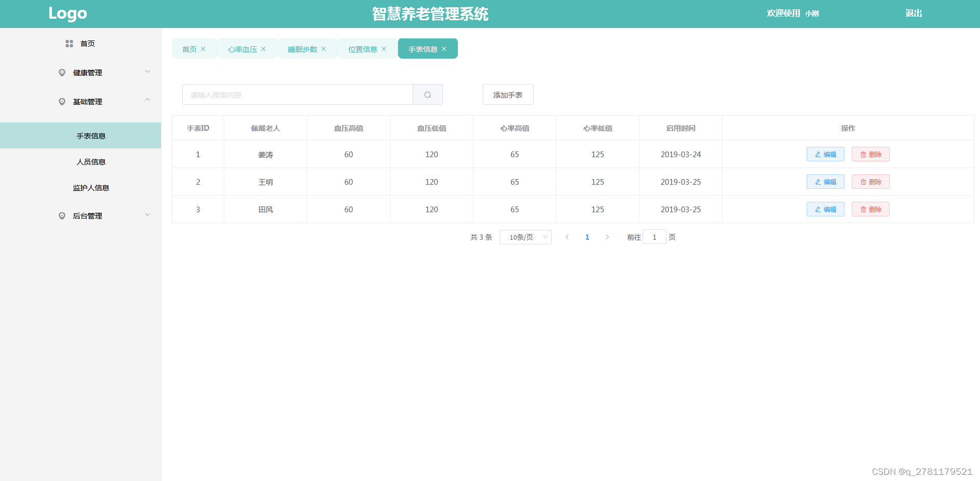Click the 共 3 条 total count text

click(481, 237)
